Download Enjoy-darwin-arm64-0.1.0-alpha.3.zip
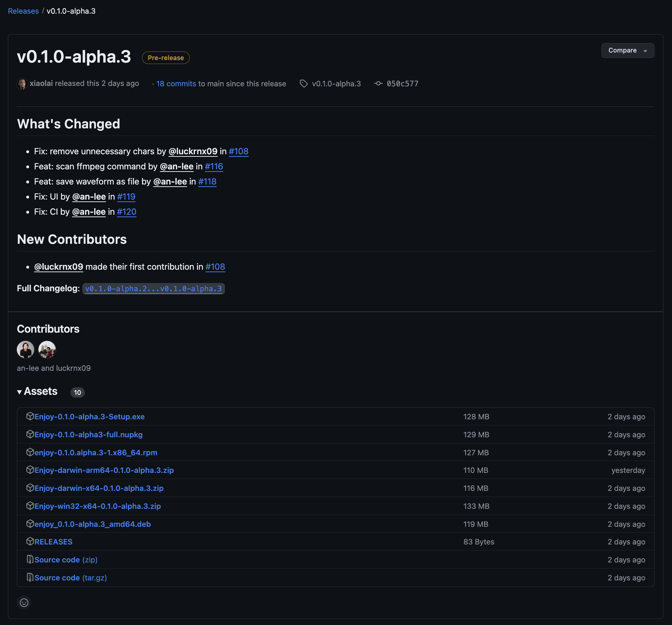This screenshot has height=625, width=672. tap(104, 470)
